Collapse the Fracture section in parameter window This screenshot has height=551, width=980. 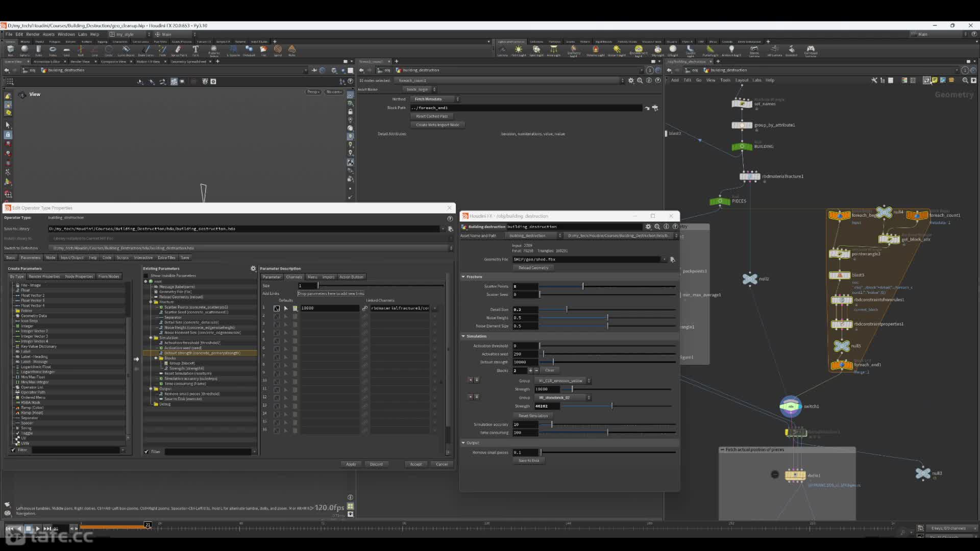point(463,277)
